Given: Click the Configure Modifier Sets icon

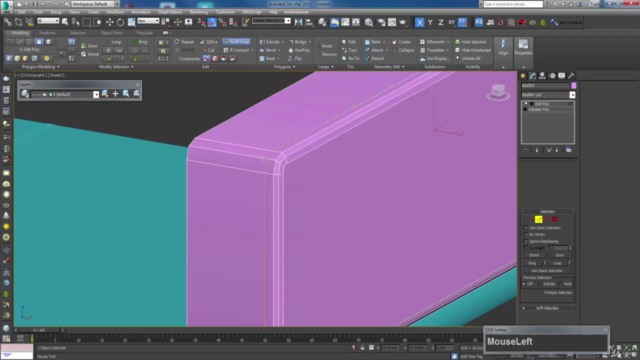Looking at the screenshot, I should [569, 150].
